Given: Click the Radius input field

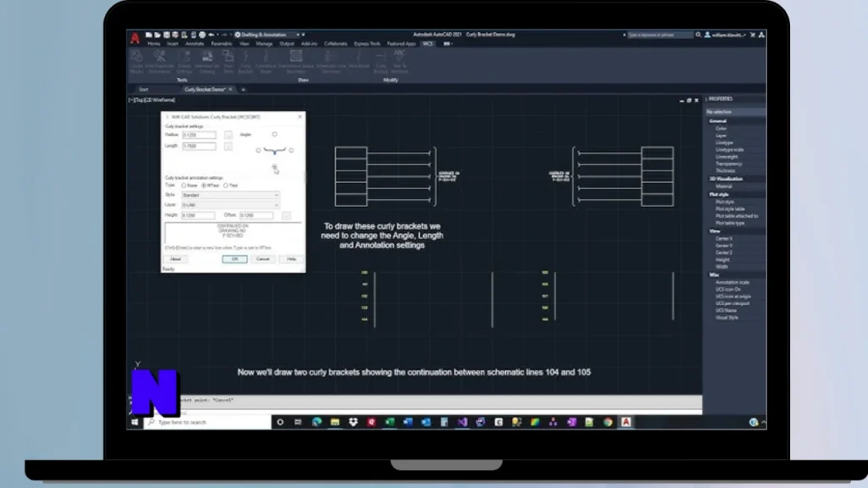Looking at the screenshot, I should [199, 135].
